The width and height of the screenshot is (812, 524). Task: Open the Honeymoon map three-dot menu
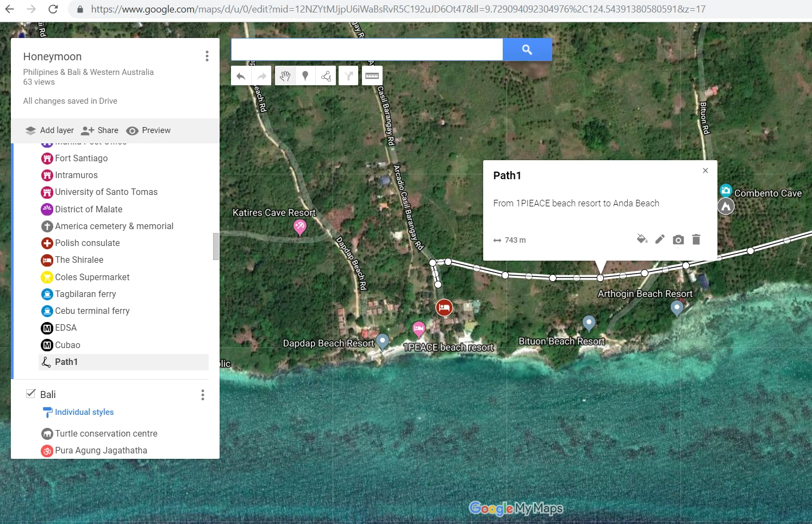[x=207, y=56]
